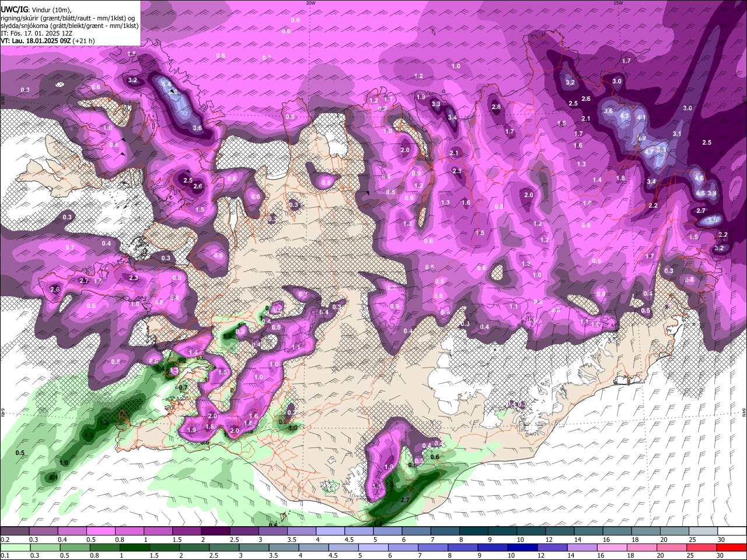Click the 'slydda/snjókoma' legend line

(69, 26)
